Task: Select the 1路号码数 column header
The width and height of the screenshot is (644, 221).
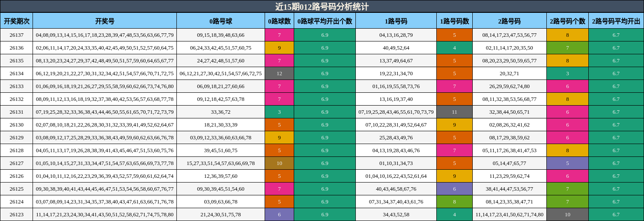Action: [x=455, y=21]
